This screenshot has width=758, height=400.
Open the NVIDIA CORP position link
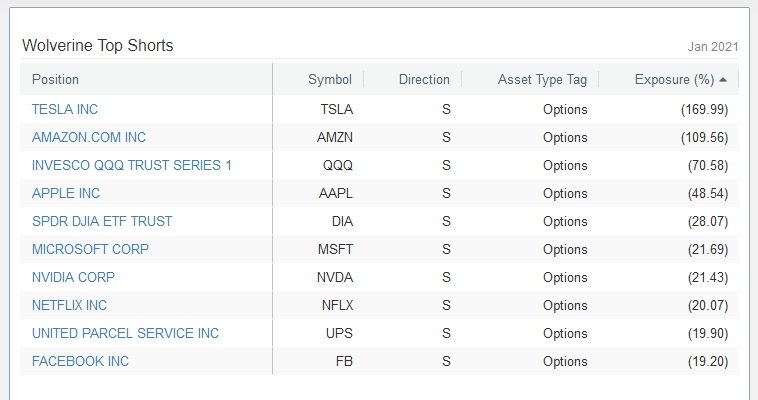[x=73, y=278]
